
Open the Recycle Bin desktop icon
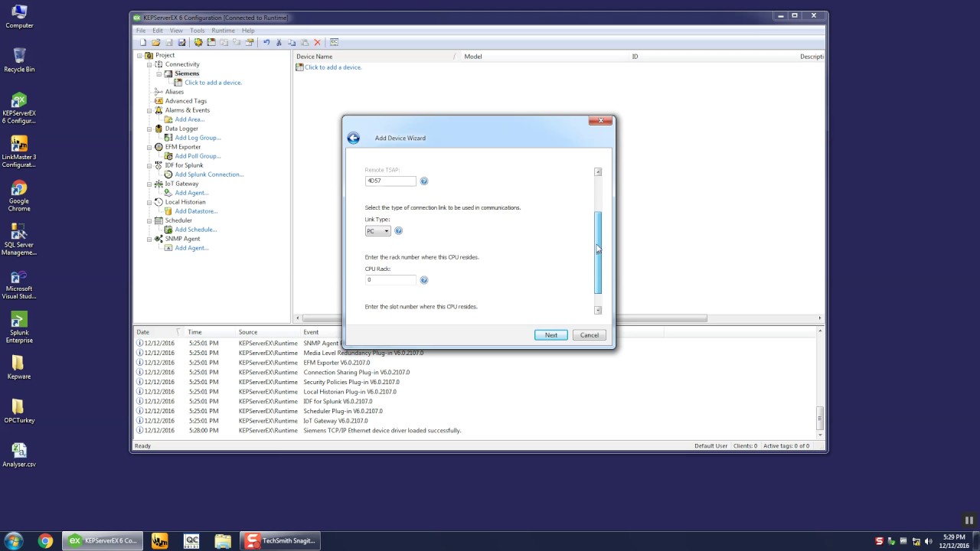click(x=19, y=60)
